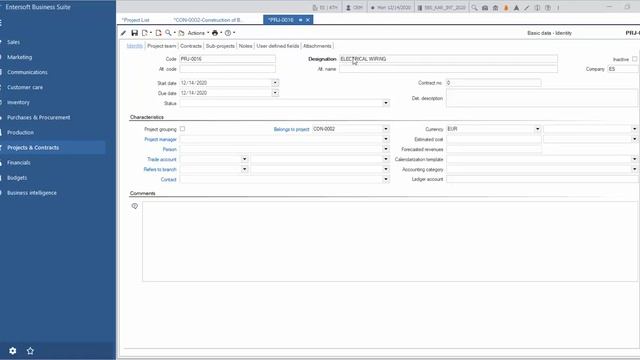
Task: Click the CRM user indicator in the top bar
Action: [354, 7]
